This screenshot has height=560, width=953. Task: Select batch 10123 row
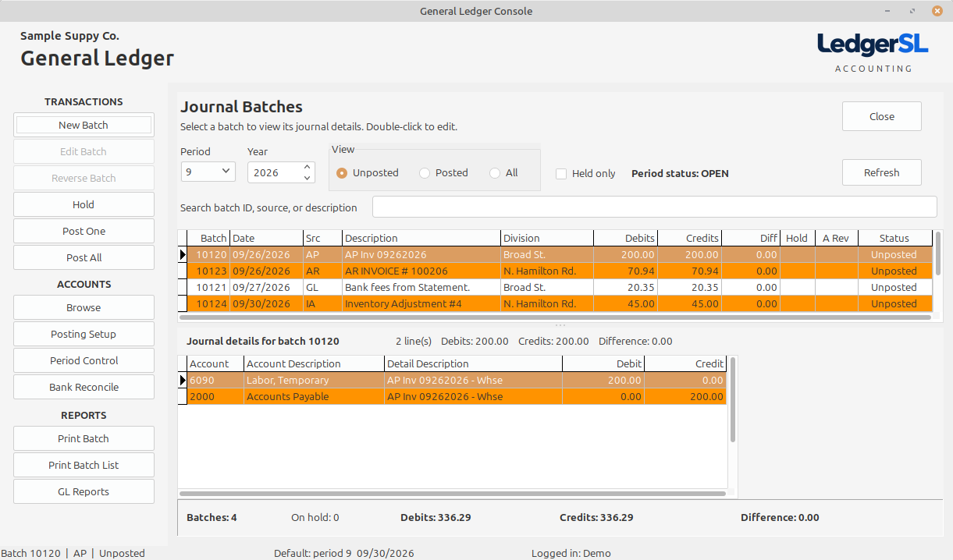click(x=555, y=271)
